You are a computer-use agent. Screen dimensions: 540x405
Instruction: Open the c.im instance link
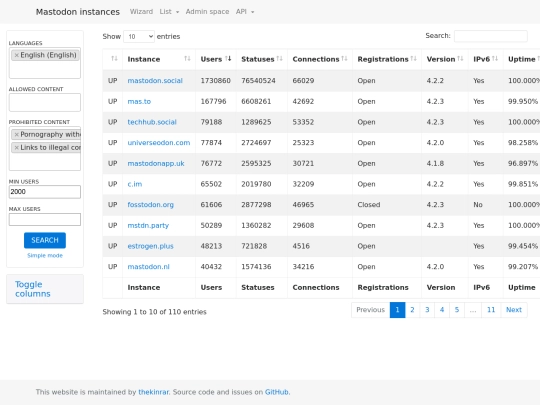pos(135,184)
